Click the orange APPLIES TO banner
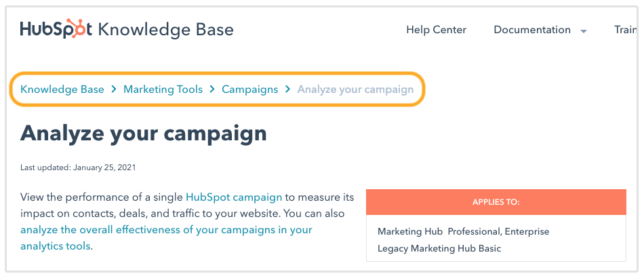Screen dimensions: 644x278 pyautogui.click(x=496, y=202)
